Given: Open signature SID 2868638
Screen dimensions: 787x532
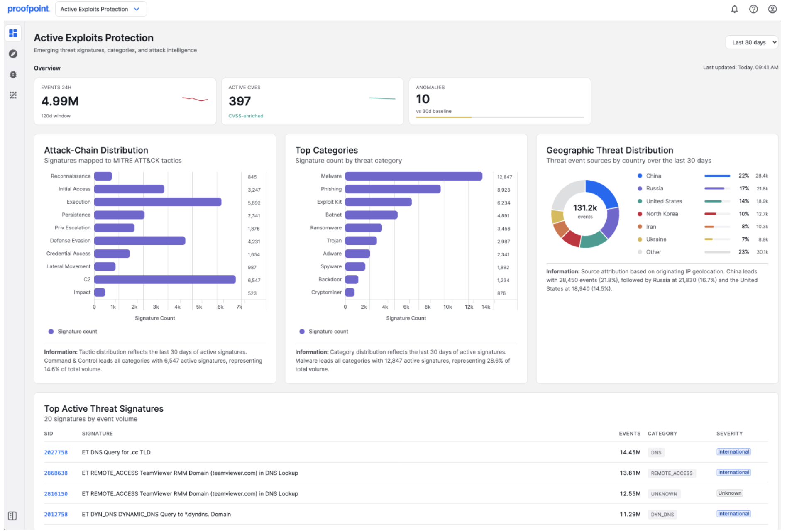Looking at the screenshot, I should pos(56,473).
